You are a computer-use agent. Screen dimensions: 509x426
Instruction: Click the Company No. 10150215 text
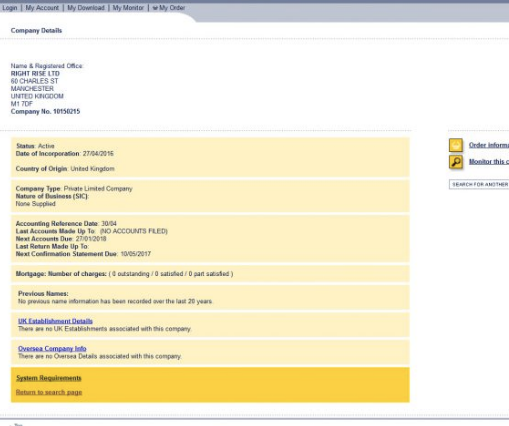click(45, 112)
